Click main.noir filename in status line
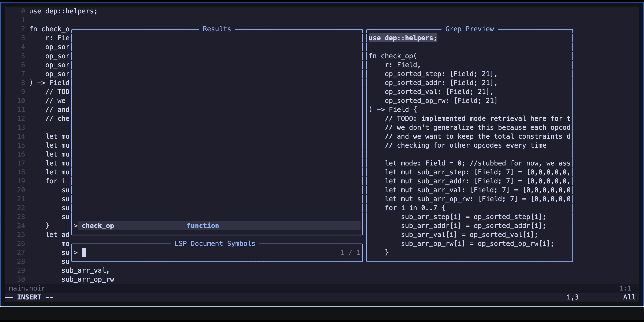The height and width of the screenshot is (322, 644). pos(27,288)
